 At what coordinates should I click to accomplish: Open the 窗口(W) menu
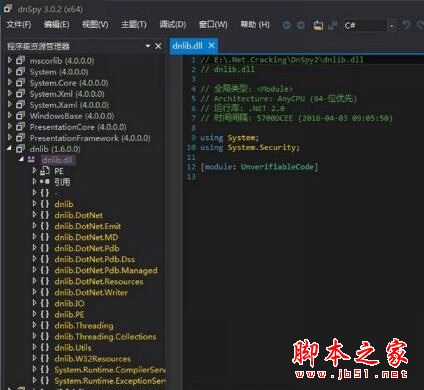(x=213, y=25)
